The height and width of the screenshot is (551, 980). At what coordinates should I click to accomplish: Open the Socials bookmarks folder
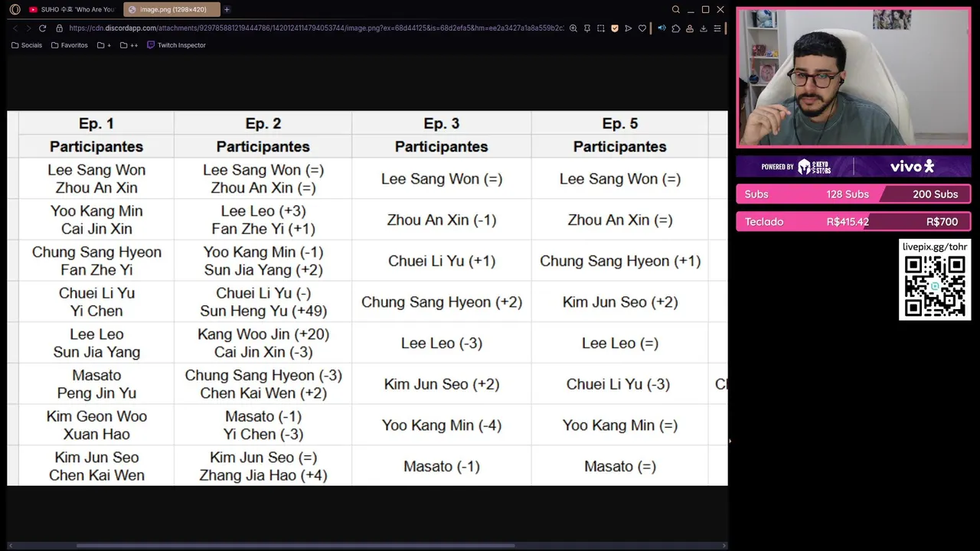coord(27,45)
